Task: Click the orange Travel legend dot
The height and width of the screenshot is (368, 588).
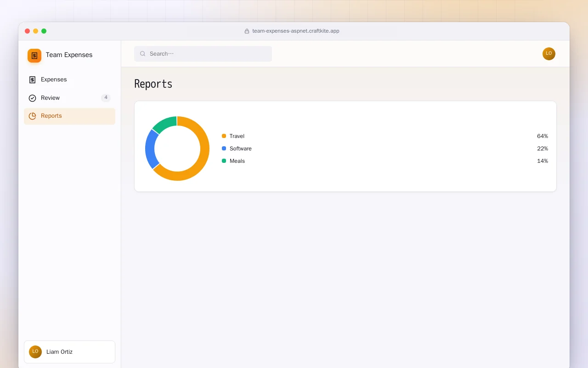Action: point(224,136)
